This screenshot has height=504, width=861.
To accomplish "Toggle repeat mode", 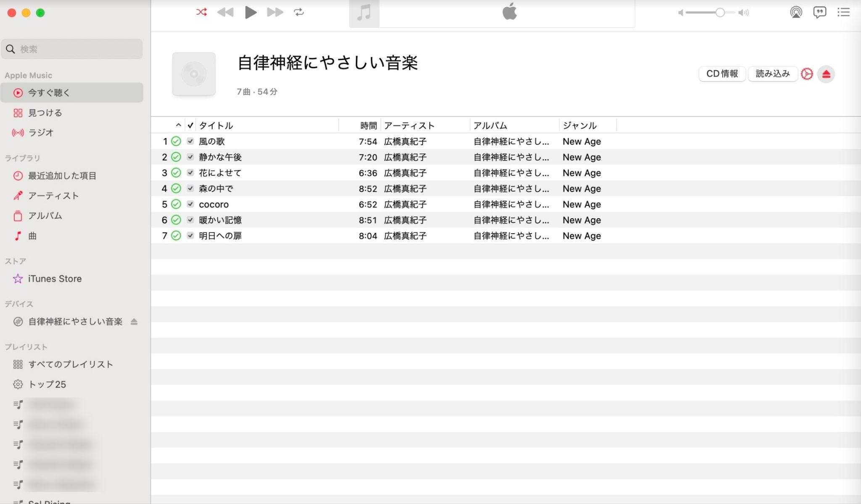I will 299,12.
